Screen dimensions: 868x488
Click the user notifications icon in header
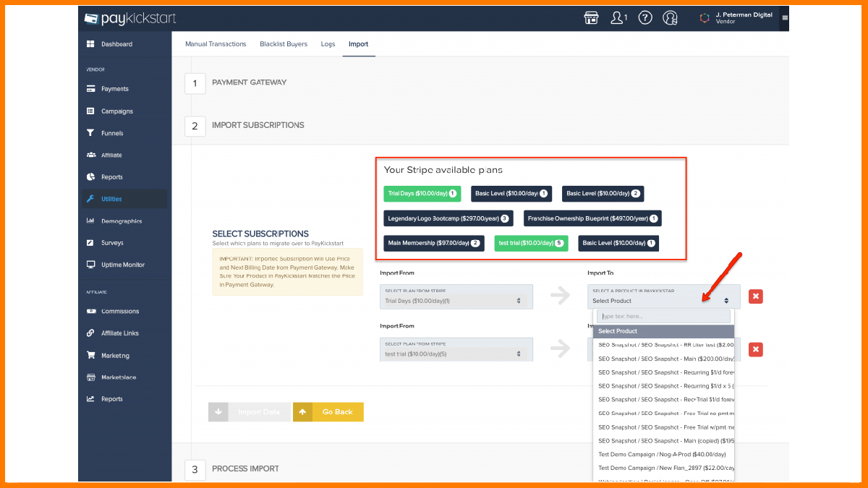coord(618,18)
